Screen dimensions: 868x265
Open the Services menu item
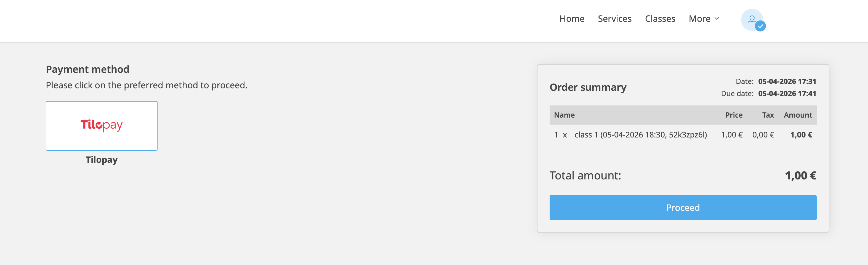(x=614, y=19)
